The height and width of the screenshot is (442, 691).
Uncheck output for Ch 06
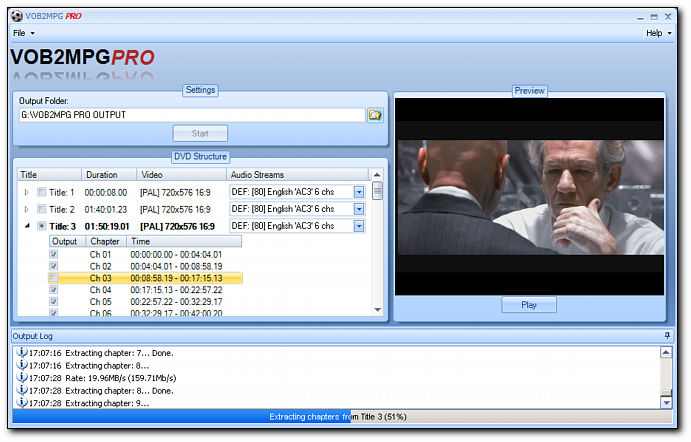(53, 313)
